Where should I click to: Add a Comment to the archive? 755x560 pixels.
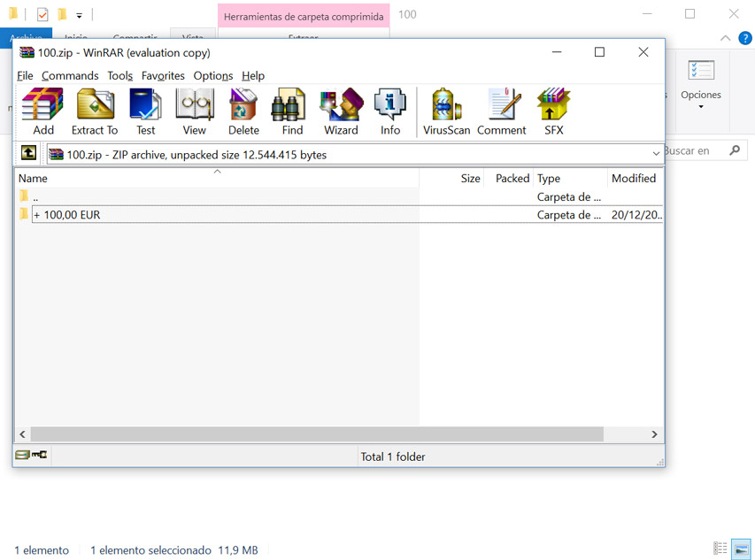pyautogui.click(x=502, y=111)
